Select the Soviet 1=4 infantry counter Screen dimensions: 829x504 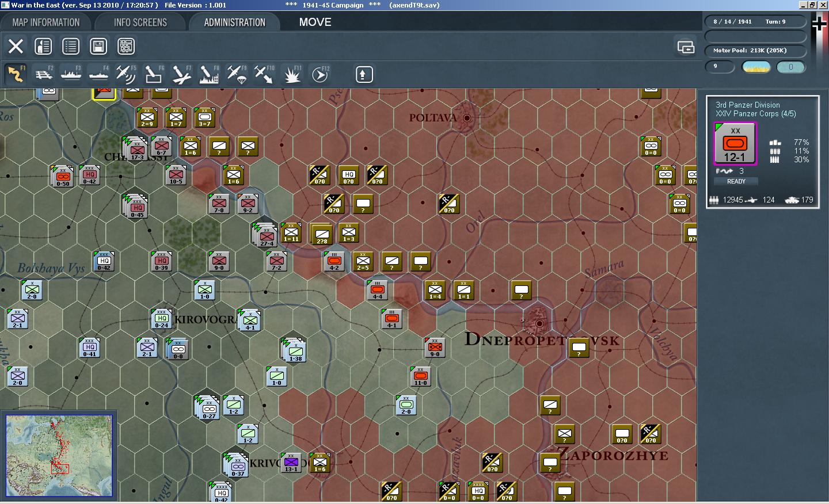coord(435,290)
